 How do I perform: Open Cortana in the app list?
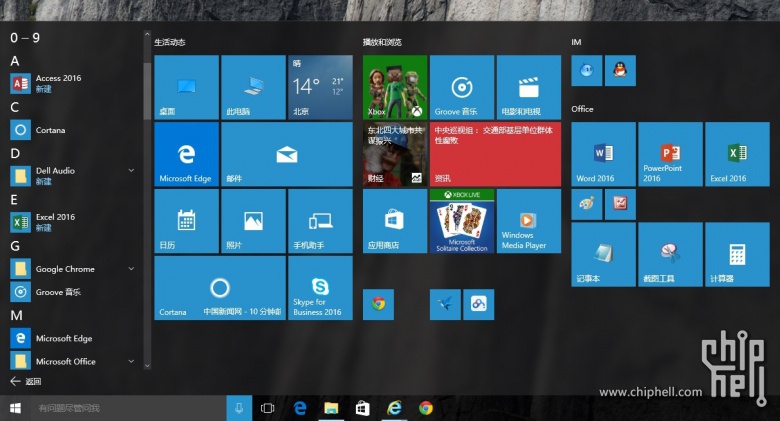74,130
